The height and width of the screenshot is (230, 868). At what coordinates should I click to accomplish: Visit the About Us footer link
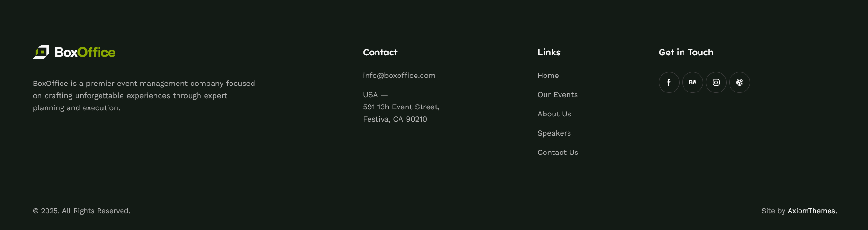[x=554, y=114]
